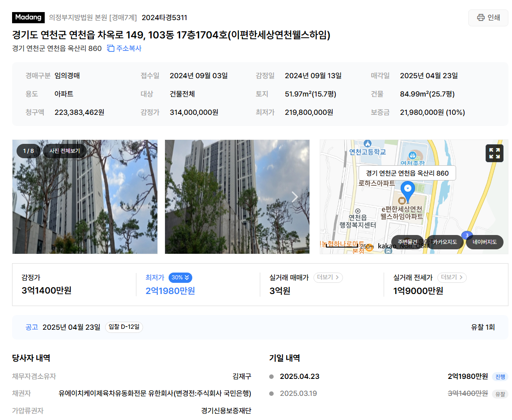Click court name 의정부지방법원 본원 [경매7계]
Screen dimensions: 512x420
pyautogui.click(x=93, y=17)
